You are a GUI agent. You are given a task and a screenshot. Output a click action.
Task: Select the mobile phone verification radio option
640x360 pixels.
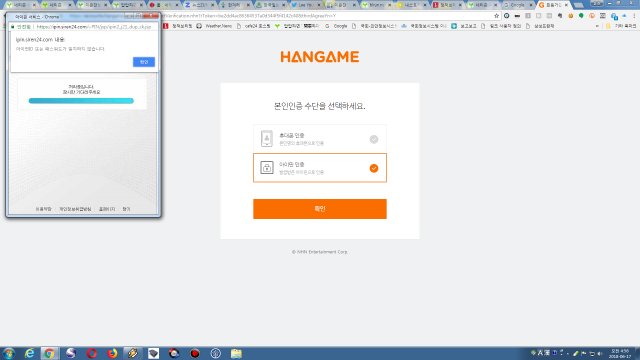tap(373, 139)
